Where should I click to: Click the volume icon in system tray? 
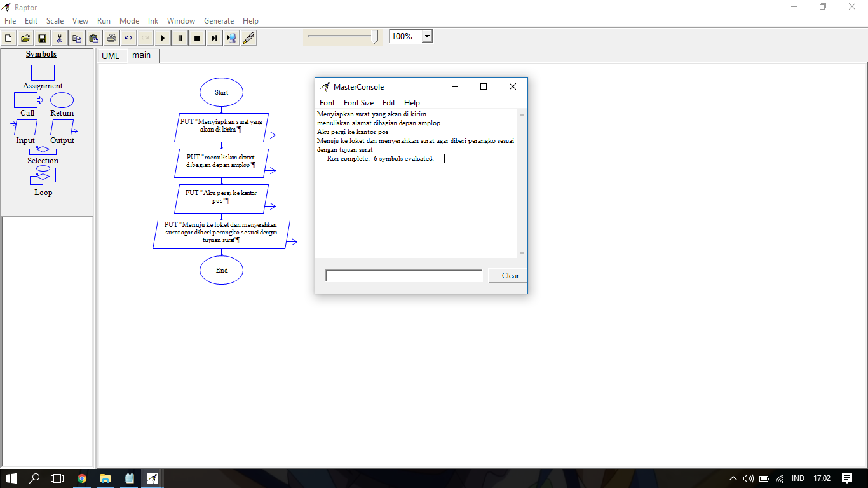pos(748,478)
